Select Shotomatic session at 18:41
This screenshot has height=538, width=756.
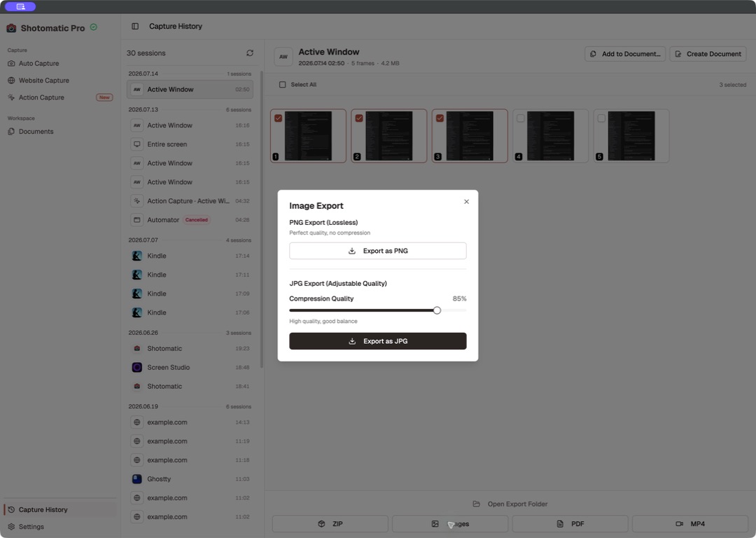coord(190,387)
